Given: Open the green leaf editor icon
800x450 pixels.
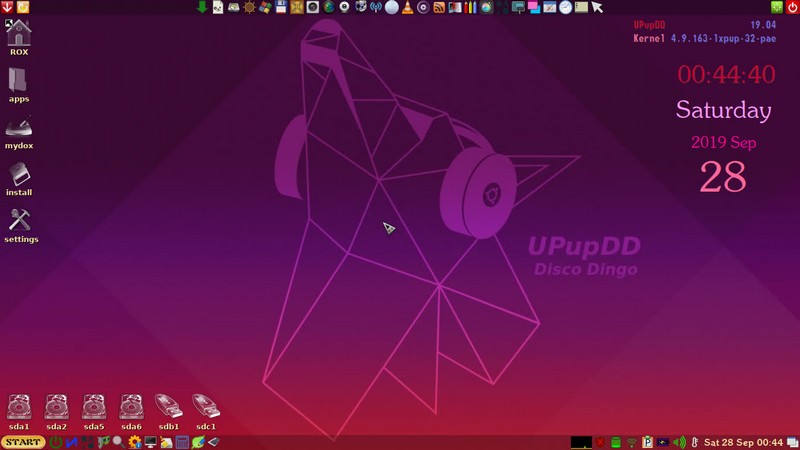Looking at the screenshot, I should click(x=198, y=442).
